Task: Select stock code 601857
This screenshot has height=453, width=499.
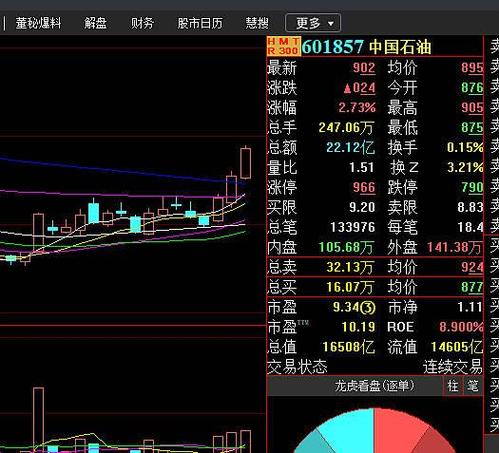Action: coord(332,47)
